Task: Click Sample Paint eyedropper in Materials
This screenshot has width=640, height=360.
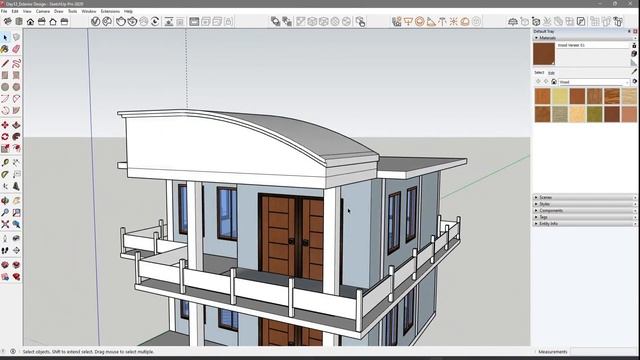Action: coord(634,71)
